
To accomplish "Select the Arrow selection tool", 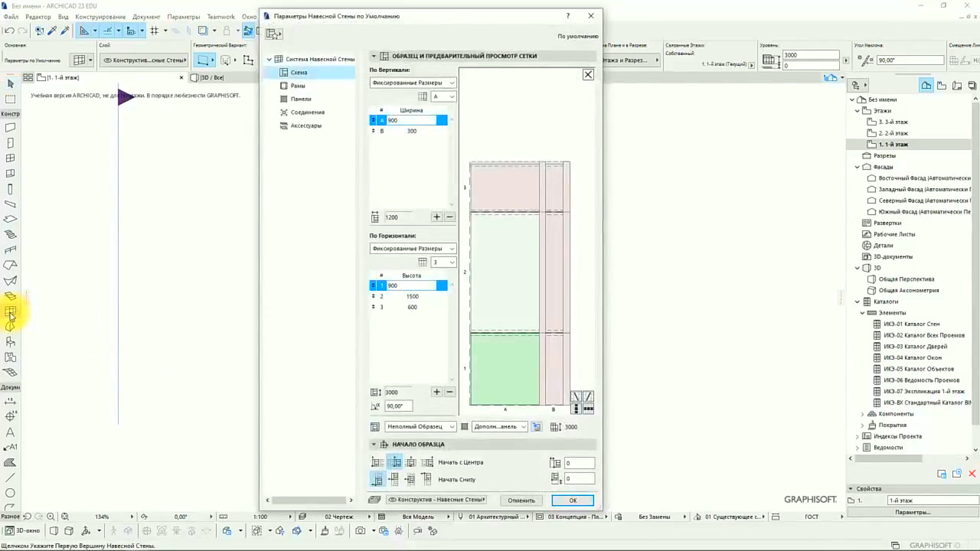I will click(10, 83).
